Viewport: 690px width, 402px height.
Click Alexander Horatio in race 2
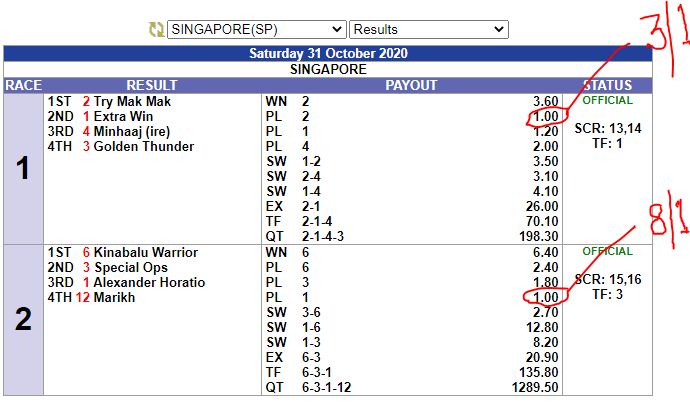tap(149, 283)
